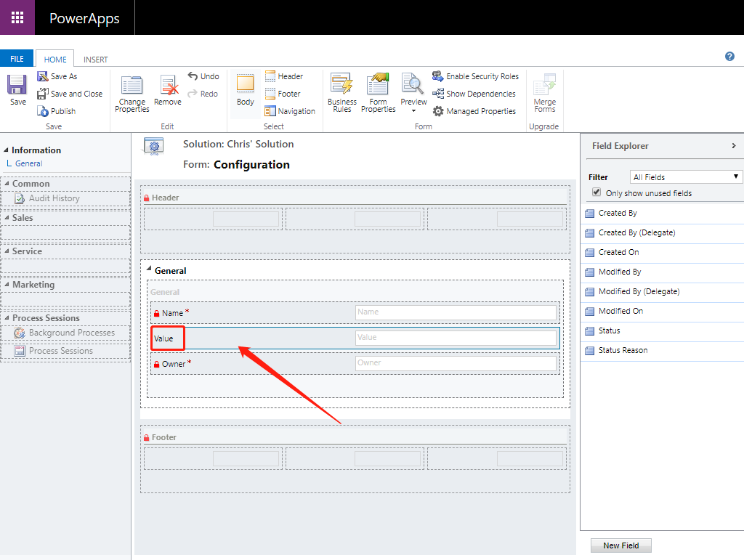The height and width of the screenshot is (560, 744).
Task: Click the solution gear icon beside the form title
Action: 154,146
